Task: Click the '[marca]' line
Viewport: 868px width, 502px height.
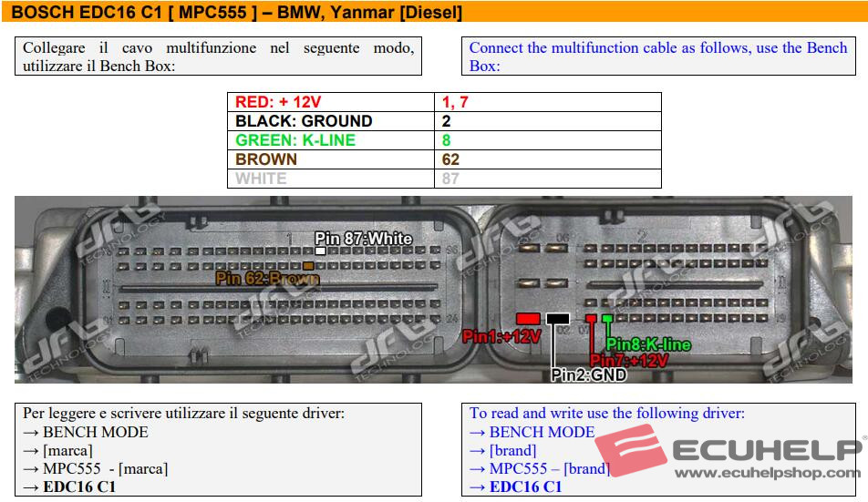Action: tap(57, 451)
